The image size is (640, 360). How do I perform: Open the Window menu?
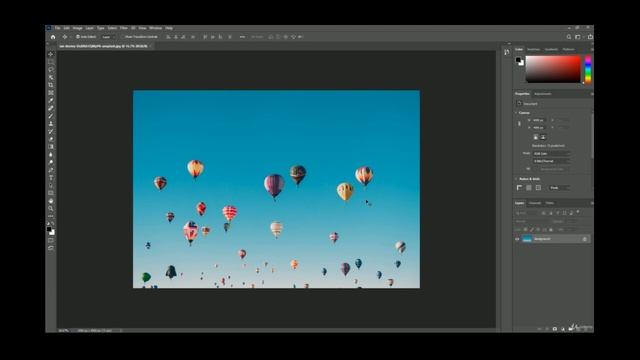click(156, 28)
